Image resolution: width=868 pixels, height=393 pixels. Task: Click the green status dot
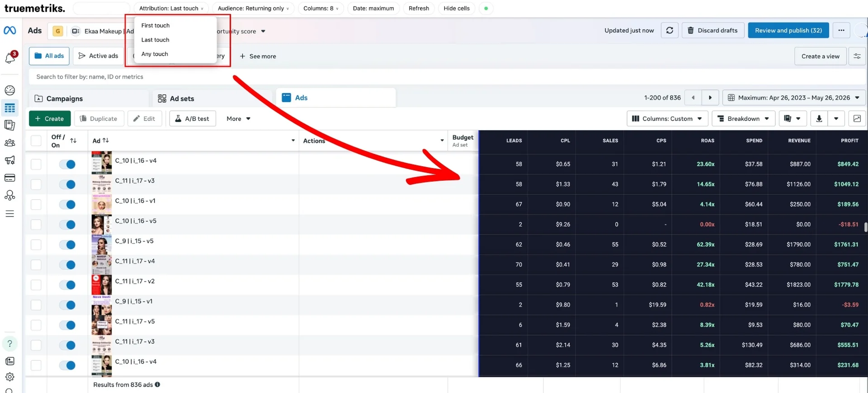tap(486, 8)
